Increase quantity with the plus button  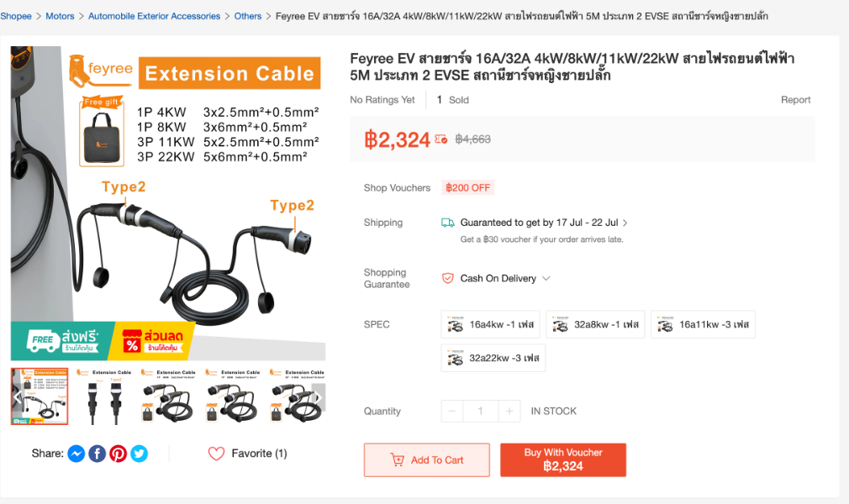(509, 412)
